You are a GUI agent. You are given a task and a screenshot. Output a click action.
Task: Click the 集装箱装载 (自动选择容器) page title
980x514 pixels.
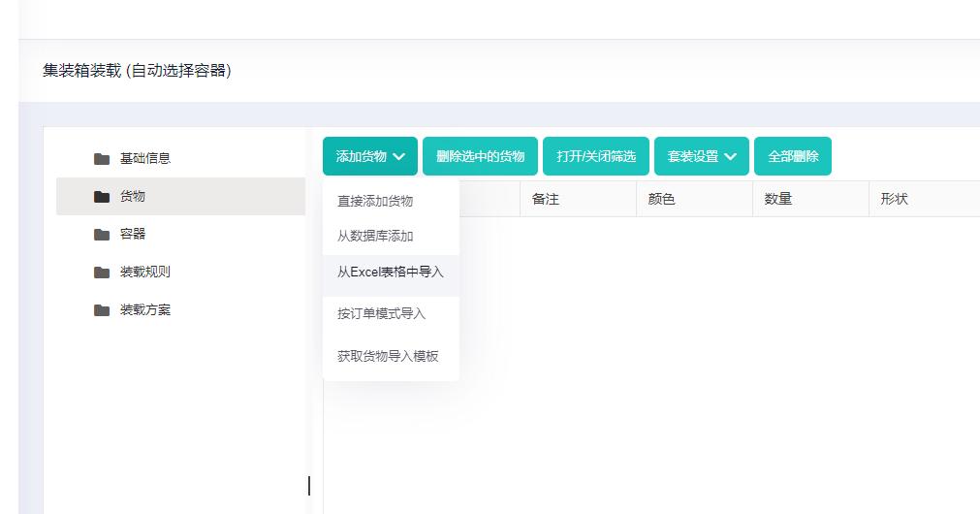click(137, 71)
